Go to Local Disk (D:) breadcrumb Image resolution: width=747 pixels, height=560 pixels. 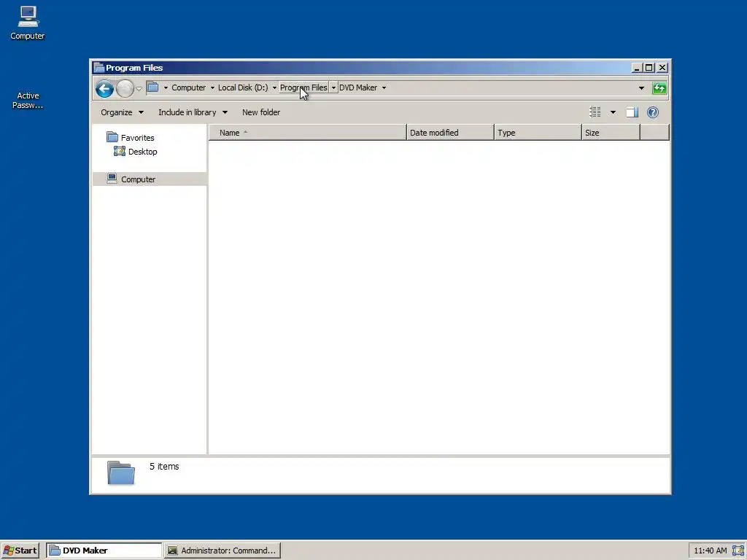(243, 87)
